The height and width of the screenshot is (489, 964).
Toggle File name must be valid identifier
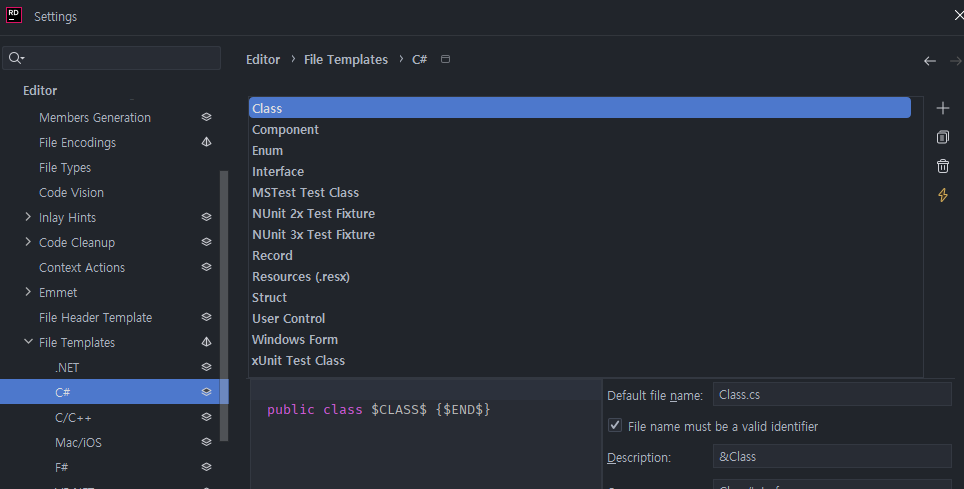point(615,426)
